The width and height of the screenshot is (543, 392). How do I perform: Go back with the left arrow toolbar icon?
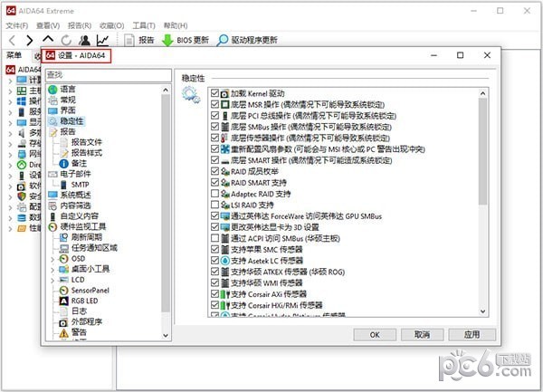(13, 40)
